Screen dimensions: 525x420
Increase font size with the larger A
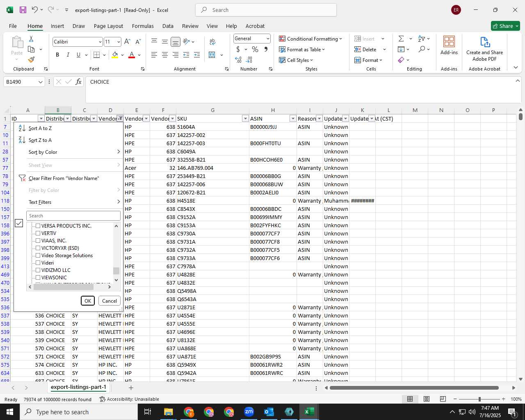pyautogui.click(x=127, y=41)
